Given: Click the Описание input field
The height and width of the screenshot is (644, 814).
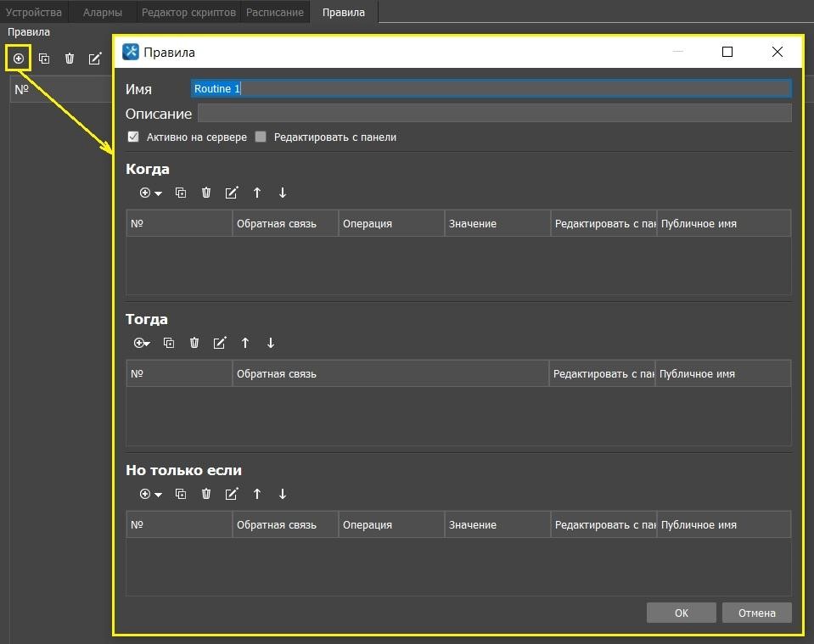Looking at the screenshot, I should [494, 113].
